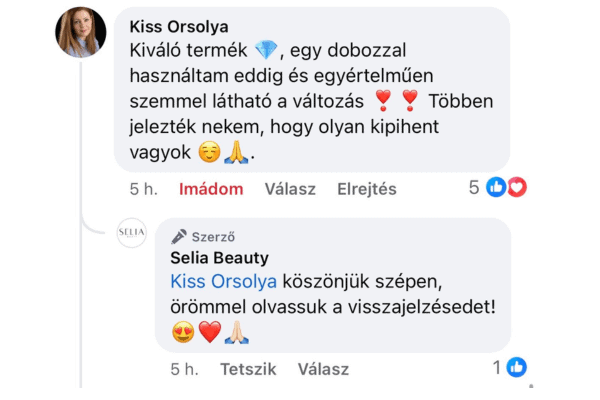This screenshot has height=400, width=600.
Task: Reply to Kiss Orsolya's comment via Válasz
Action: click(291, 189)
